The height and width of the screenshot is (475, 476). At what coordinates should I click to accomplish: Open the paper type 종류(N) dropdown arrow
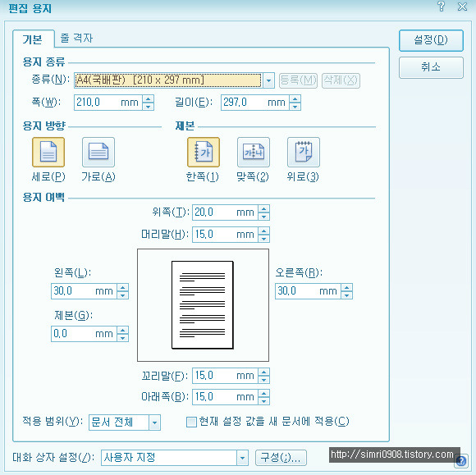[x=268, y=80]
